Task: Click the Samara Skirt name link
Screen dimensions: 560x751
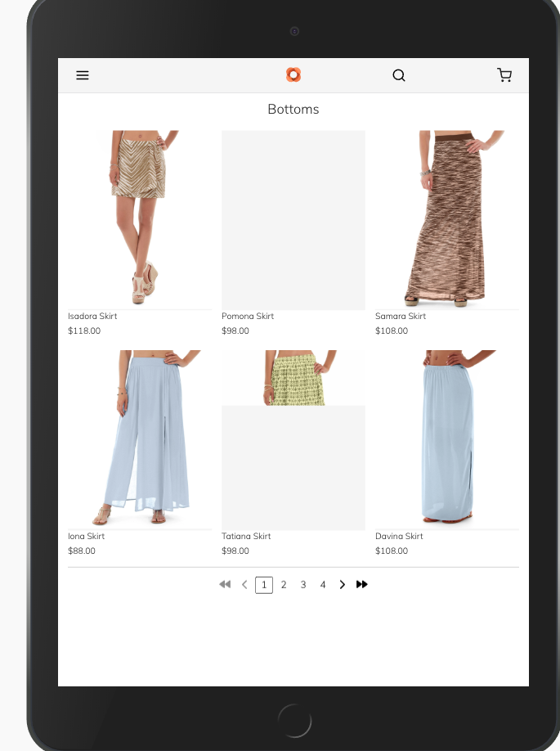Action: 401,316
